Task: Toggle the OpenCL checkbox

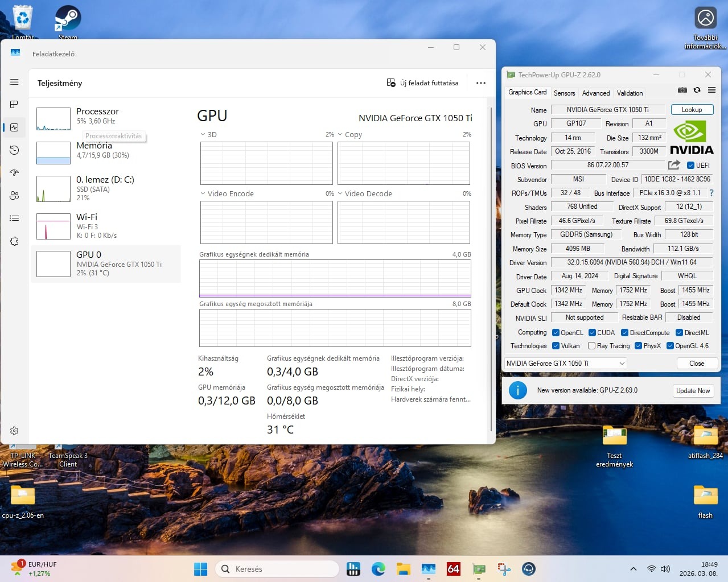Action: pos(556,333)
